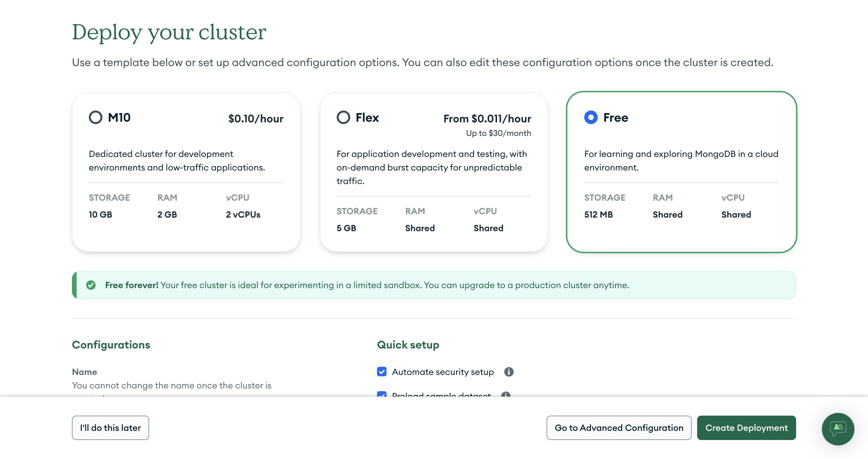Viewport: 868px width, 459px height.
Task: Select the Free radio button
Action: click(x=591, y=117)
